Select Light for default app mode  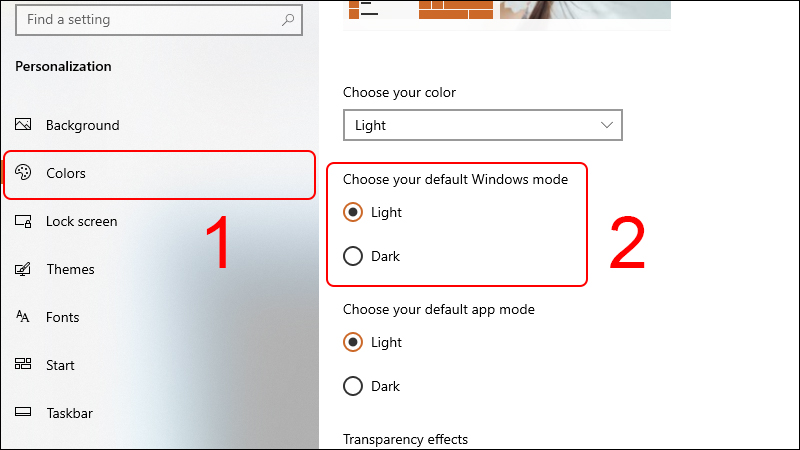pyautogui.click(x=353, y=342)
